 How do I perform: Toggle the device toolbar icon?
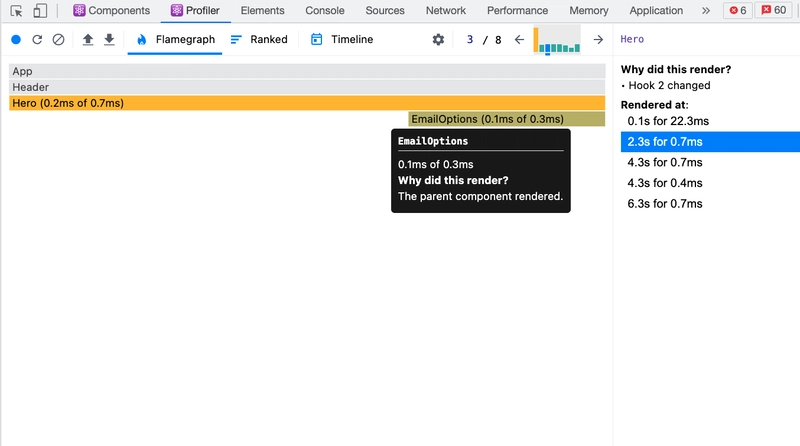point(40,11)
